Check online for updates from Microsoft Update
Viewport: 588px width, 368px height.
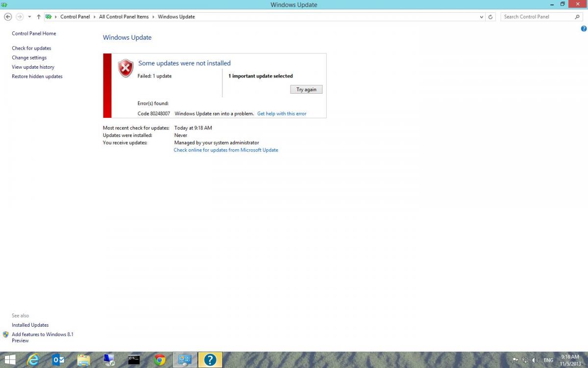226,150
